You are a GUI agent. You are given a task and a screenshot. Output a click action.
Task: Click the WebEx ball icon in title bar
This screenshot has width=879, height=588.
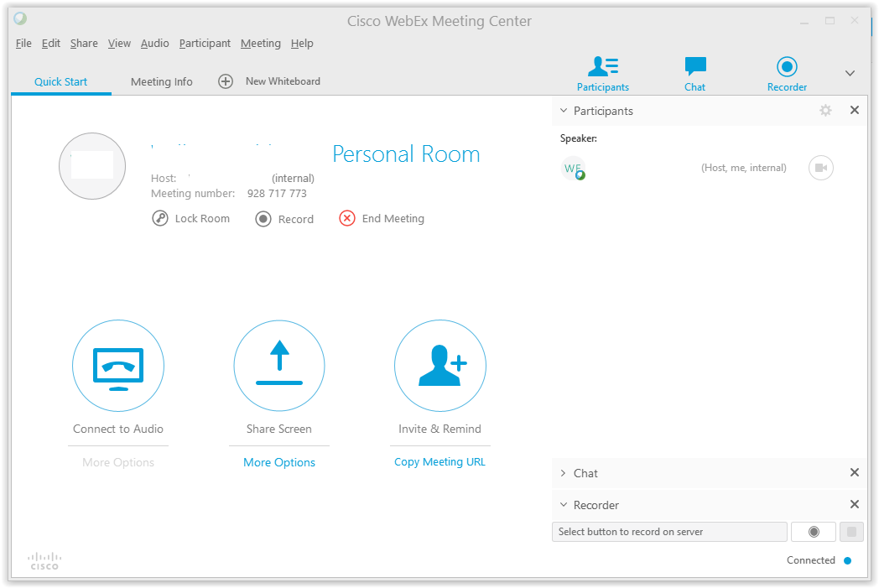point(20,18)
